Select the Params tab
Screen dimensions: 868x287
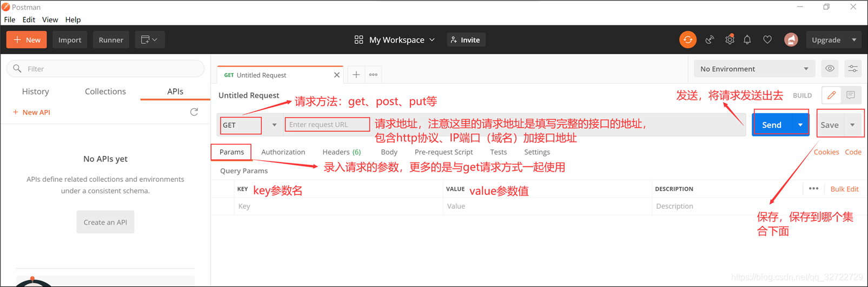pyautogui.click(x=231, y=152)
